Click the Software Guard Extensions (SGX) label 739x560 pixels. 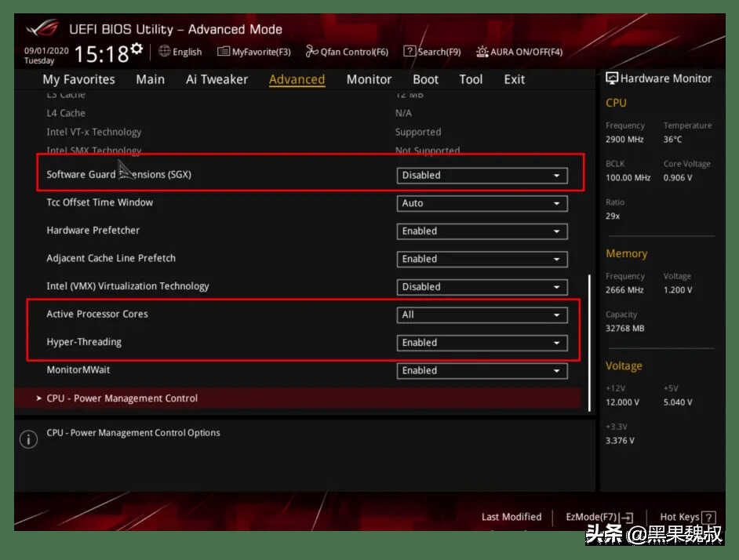tap(118, 174)
